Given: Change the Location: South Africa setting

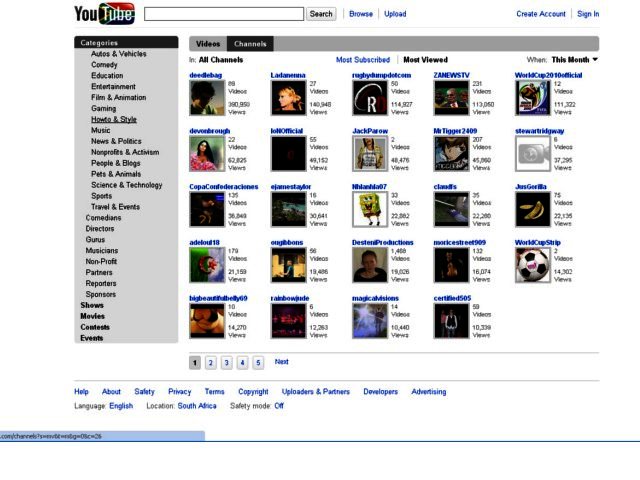Looking at the screenshot, I should pos(199,406).
